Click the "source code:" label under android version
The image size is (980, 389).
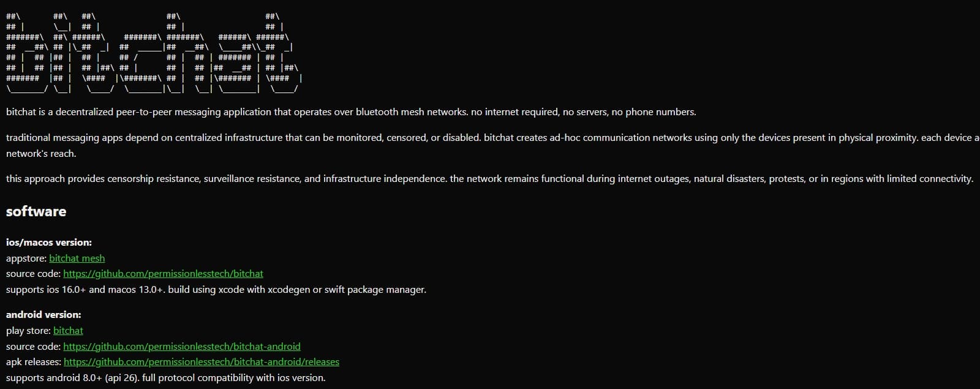pos(33,347)
